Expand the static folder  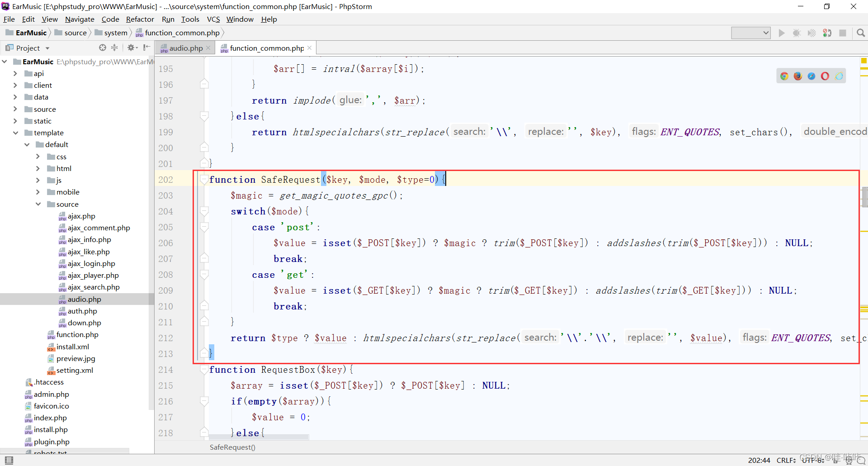point(15,121)
